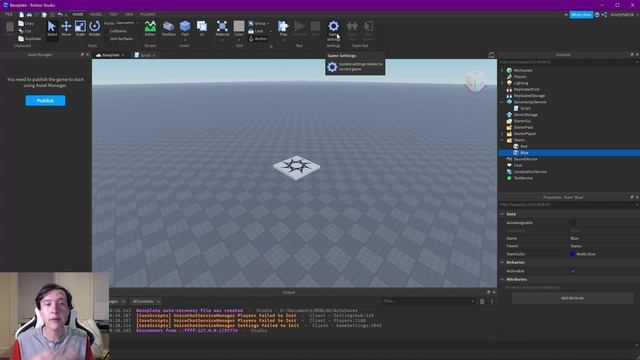640x360 pixels.
Task: Click the Add Attribute button
Action: coord(572,298)
